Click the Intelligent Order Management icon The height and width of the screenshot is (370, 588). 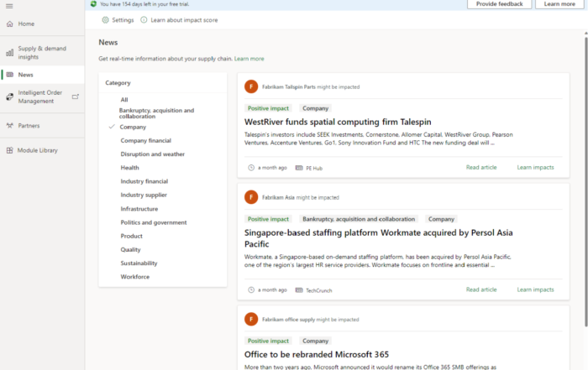(x=10, y=97)
